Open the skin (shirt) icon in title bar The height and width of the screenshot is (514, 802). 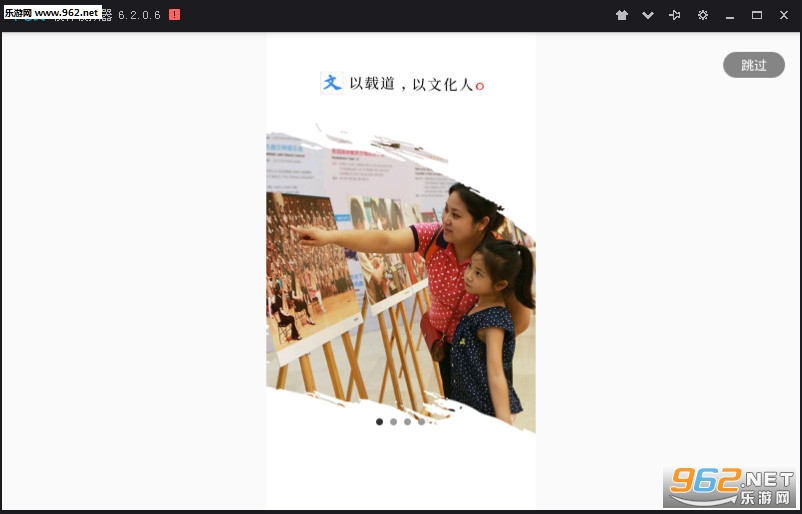click(x=622, y=15)
